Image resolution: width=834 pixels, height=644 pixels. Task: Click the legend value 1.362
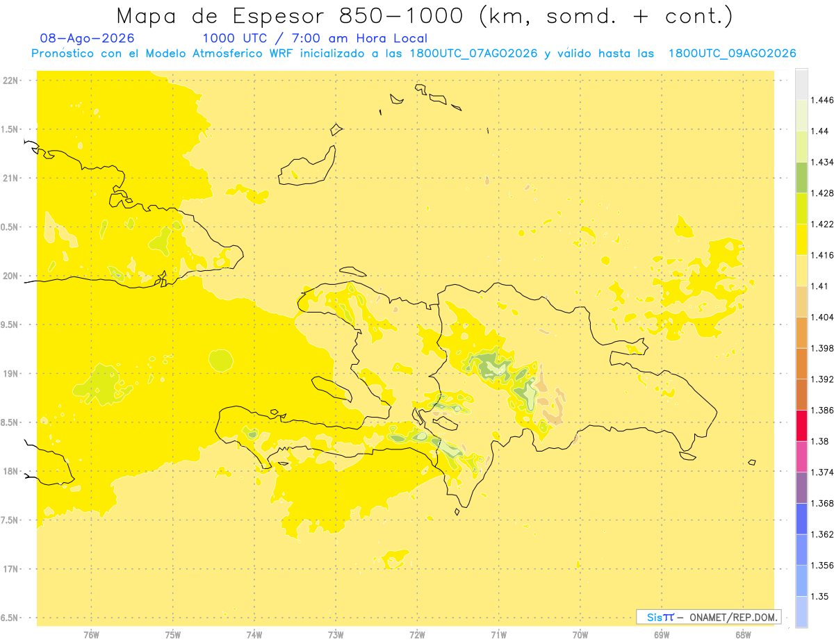(x=822, y=534)
